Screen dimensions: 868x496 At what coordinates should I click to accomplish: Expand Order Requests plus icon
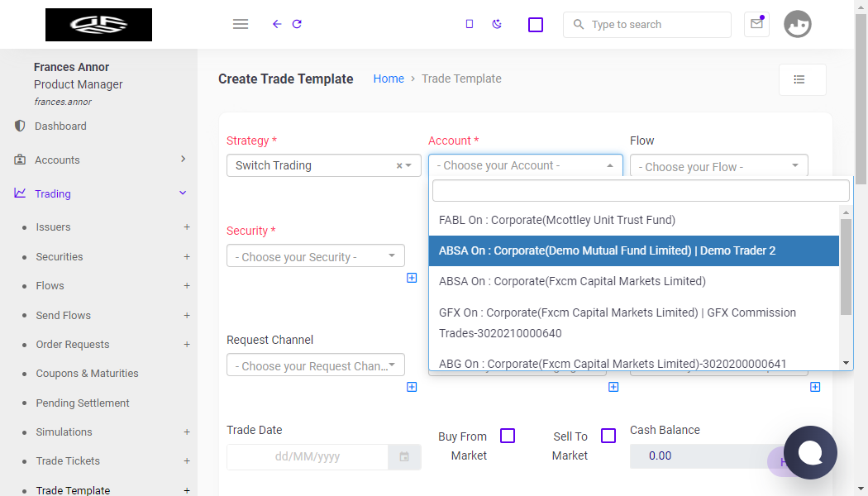pyautogui.click(x=187, y=345)
